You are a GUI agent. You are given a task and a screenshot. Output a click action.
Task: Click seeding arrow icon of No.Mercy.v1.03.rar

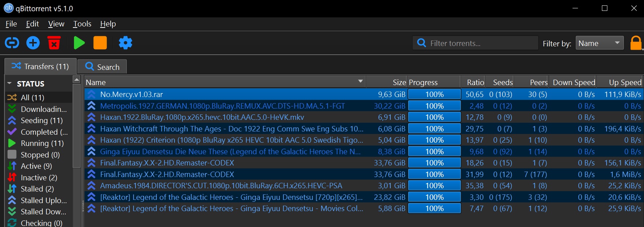click(91, 94)
